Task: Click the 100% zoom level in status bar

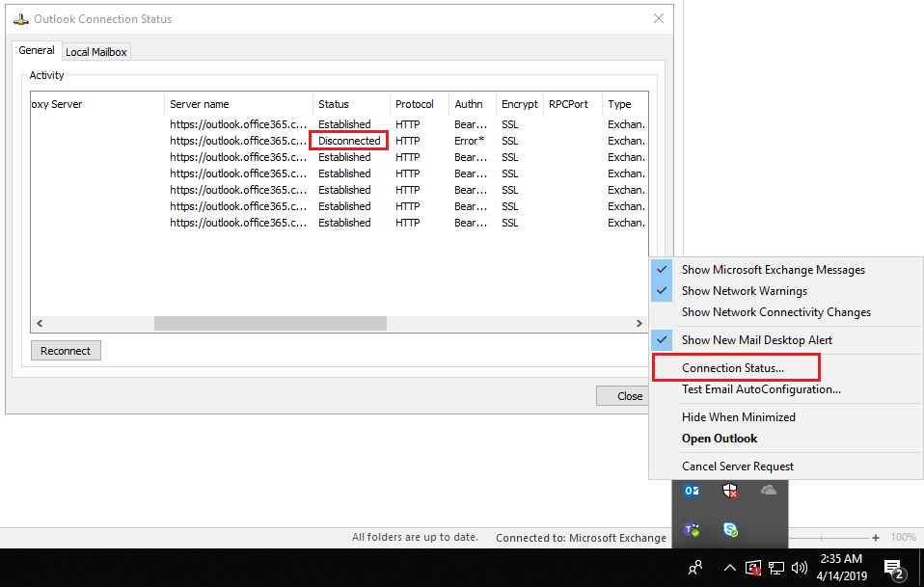Action: [x=903, y=537]
